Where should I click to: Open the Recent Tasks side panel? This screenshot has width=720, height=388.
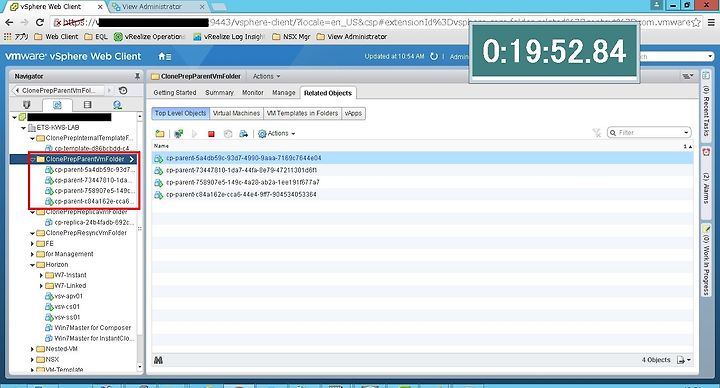[x=706, y=106]
